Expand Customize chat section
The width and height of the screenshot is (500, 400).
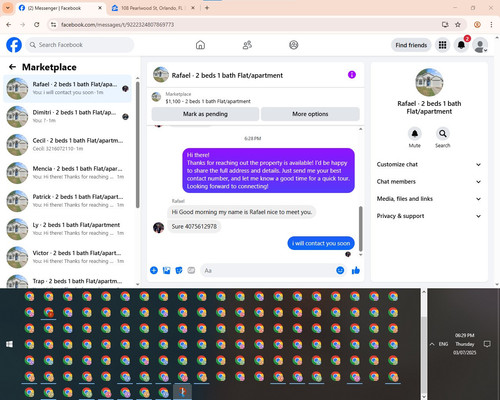[x=429, y=164]
